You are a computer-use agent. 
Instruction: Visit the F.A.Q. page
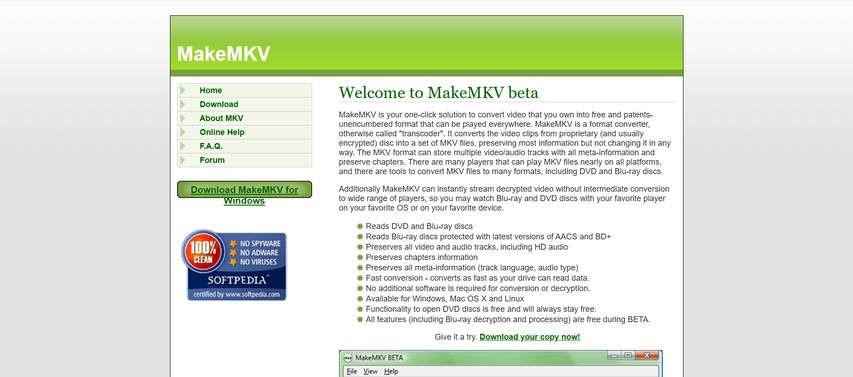tap(211, 146)
